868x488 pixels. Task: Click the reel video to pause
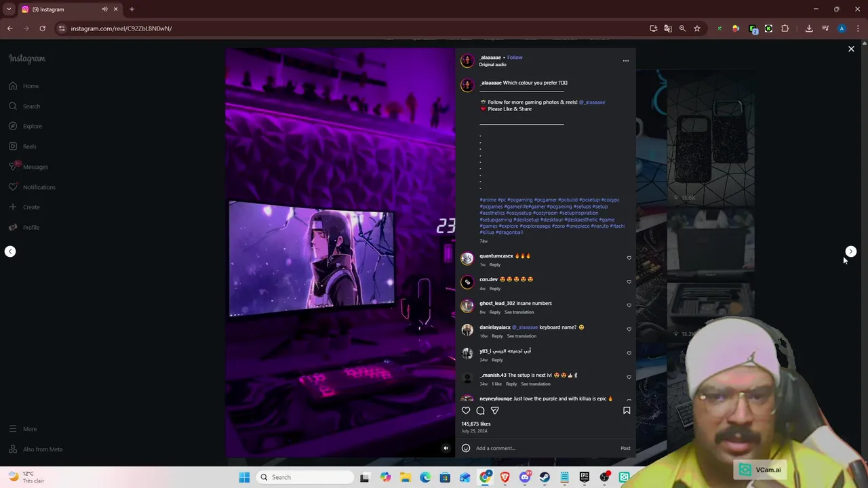pos(340,252)
